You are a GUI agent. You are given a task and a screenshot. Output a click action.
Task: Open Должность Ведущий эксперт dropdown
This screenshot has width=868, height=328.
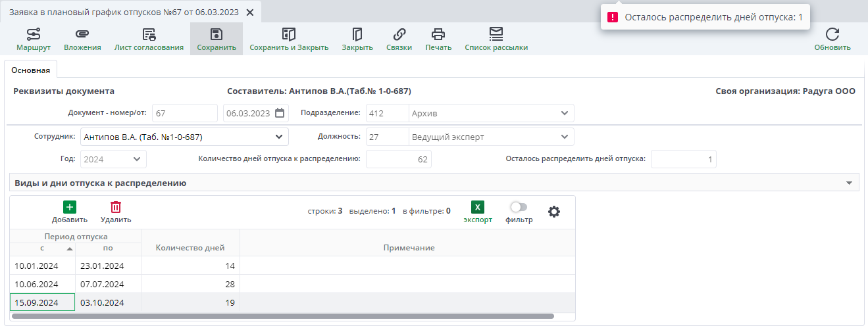coord(564,137)
